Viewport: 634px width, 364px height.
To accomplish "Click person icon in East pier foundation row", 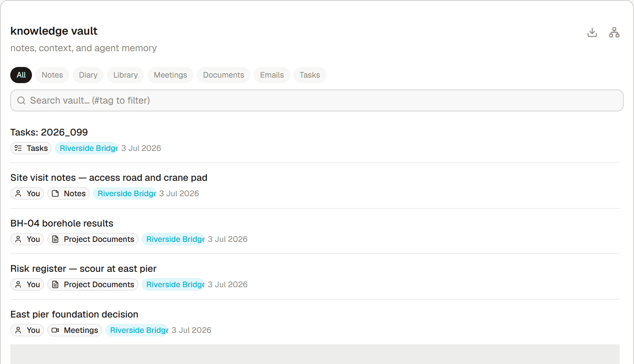I will click(x=18, y=330).
